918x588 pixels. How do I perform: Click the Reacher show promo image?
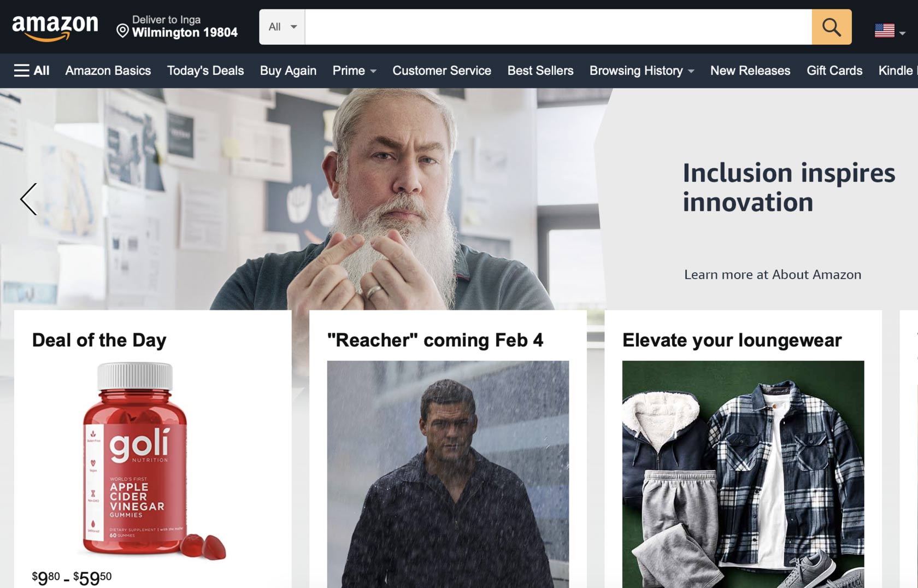(448, 474)
